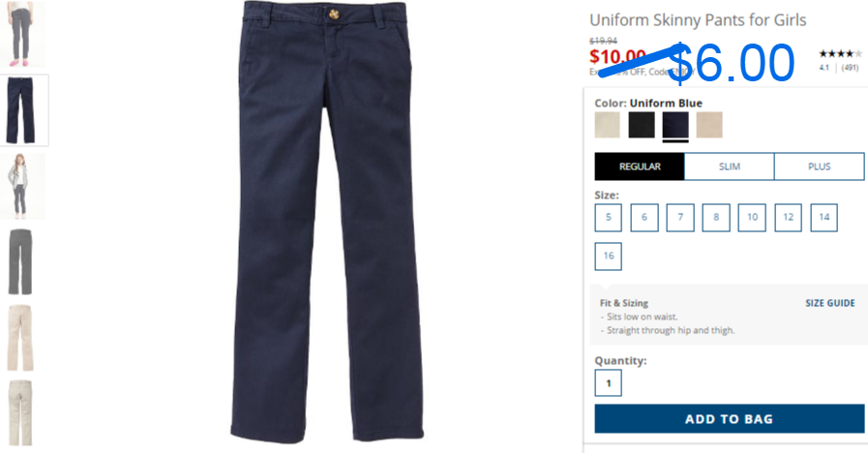Click the ADD TO BAG button
Image resolution: width=868 pixels, height=453 pixels.
coord(729,419)
